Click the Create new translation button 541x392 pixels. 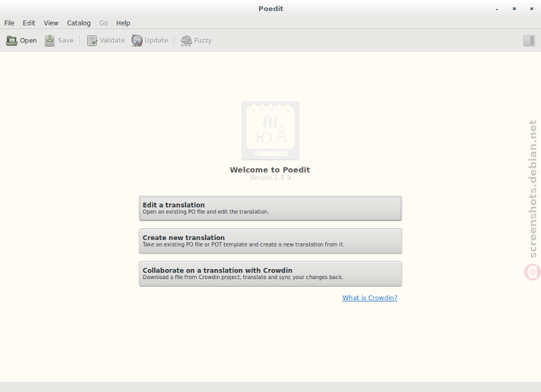coord(270,241)
